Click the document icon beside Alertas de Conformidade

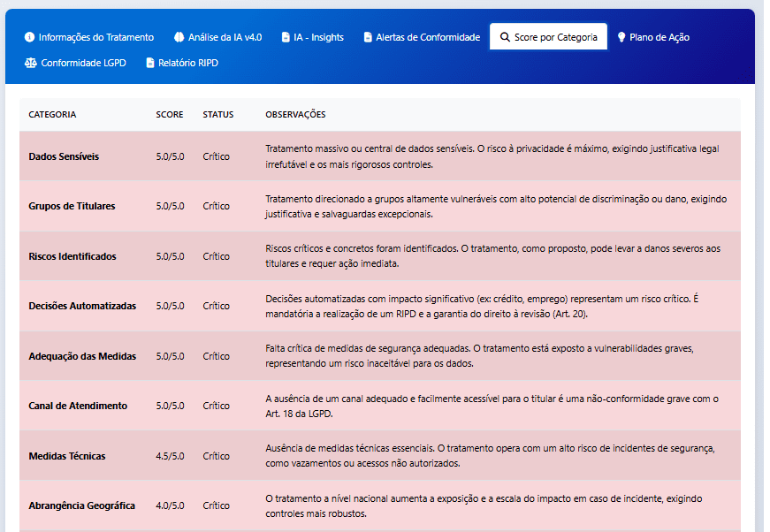(x=368, y=37)
